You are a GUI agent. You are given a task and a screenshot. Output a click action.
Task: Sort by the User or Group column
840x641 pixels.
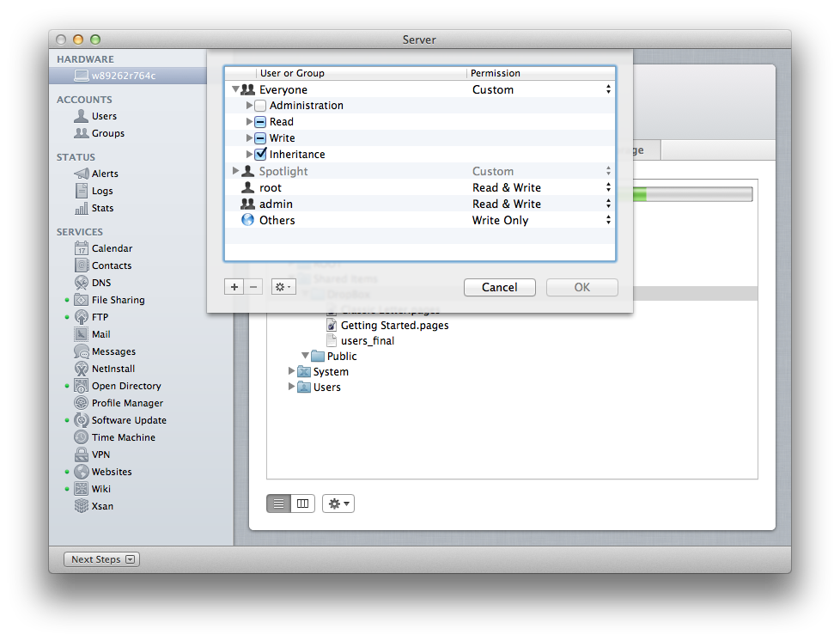361,73
